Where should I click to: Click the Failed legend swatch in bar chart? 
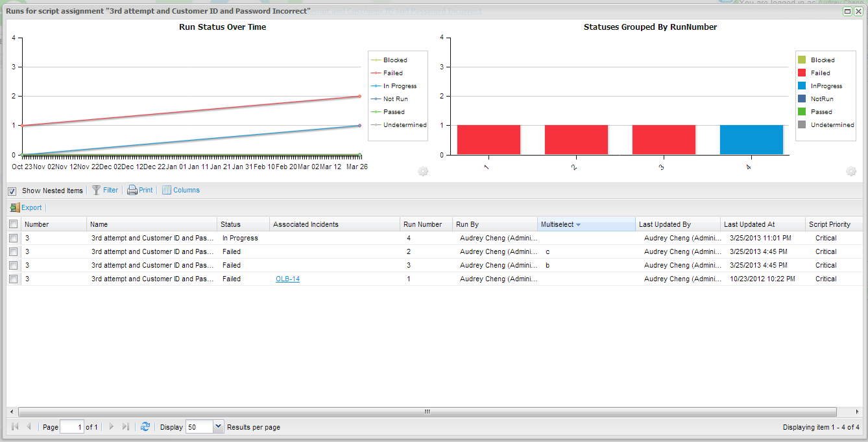point(802,73)
